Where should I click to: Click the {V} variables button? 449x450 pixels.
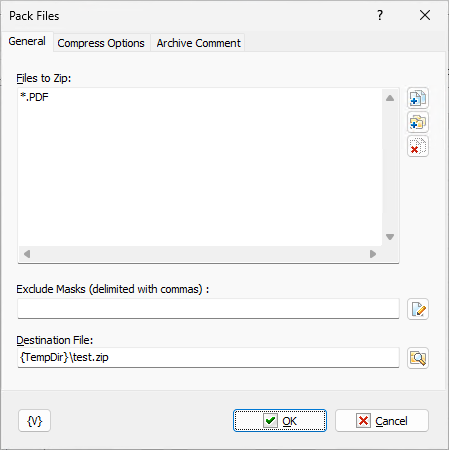[34, 421]
